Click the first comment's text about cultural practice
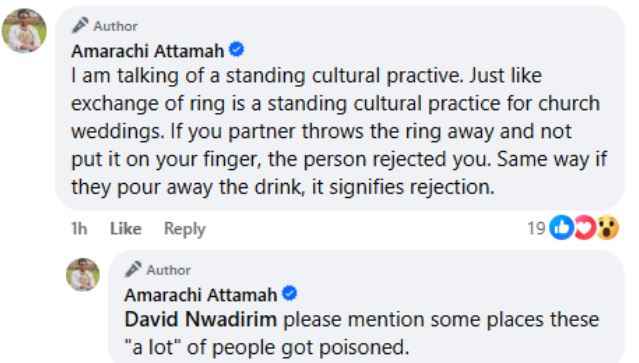 (x=339, y=131)
